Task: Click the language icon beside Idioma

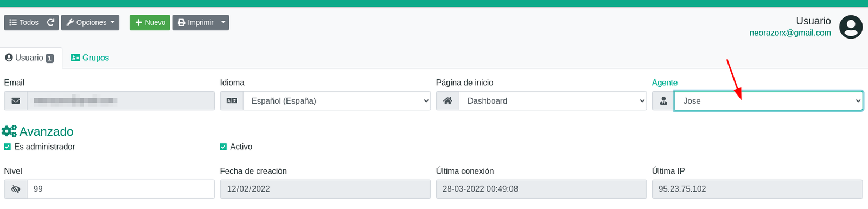Action: point(232,100)
